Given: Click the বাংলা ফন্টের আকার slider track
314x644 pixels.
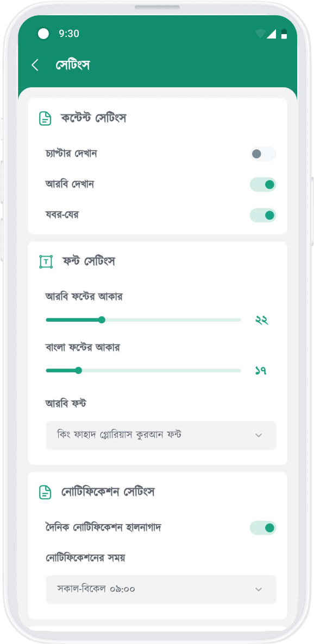Looking at the screenshot, I should pos(143,371).
